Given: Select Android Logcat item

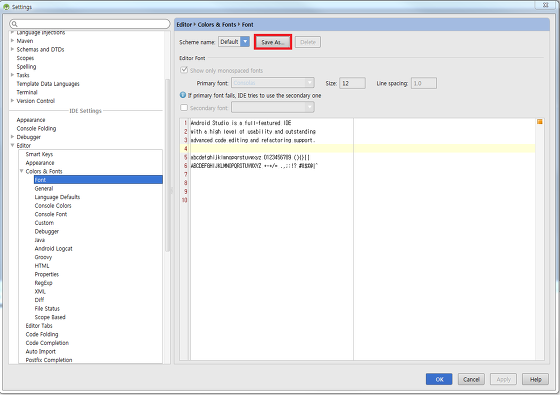Looking at the screenshot, I should click(53, 248).
